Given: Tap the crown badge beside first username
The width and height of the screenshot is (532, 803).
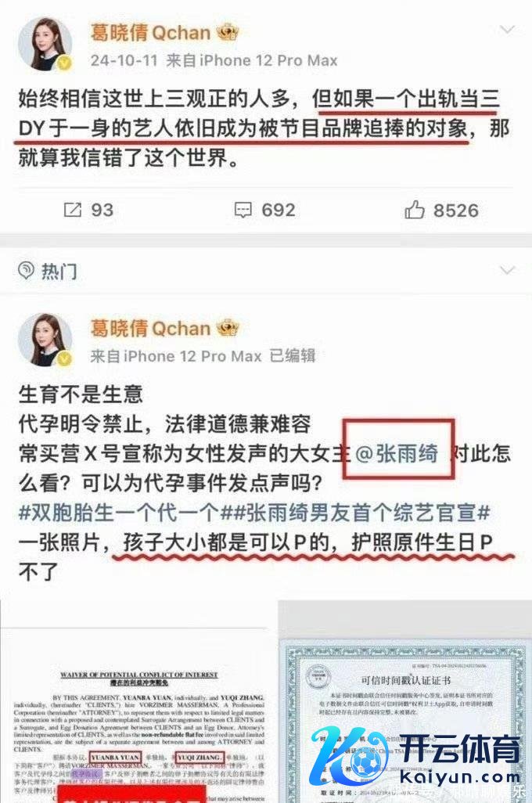Looking at the screenshot, I should click(x=228, y=33).
